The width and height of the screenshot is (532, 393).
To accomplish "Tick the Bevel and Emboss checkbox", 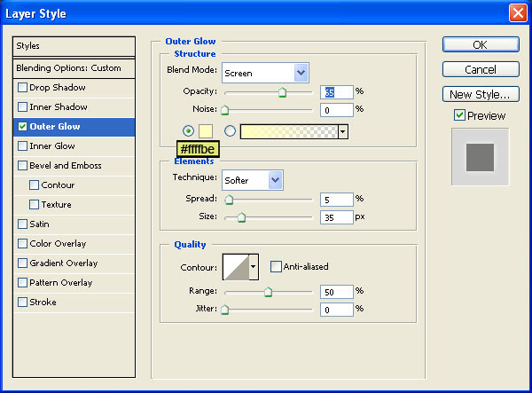I will 22,166.
